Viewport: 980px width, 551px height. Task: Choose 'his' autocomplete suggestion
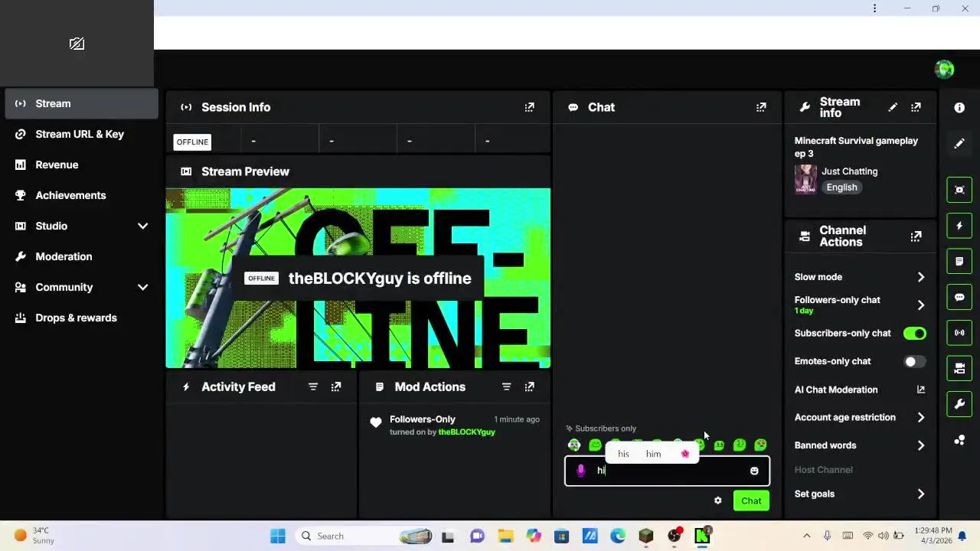[x=623, y=454]
